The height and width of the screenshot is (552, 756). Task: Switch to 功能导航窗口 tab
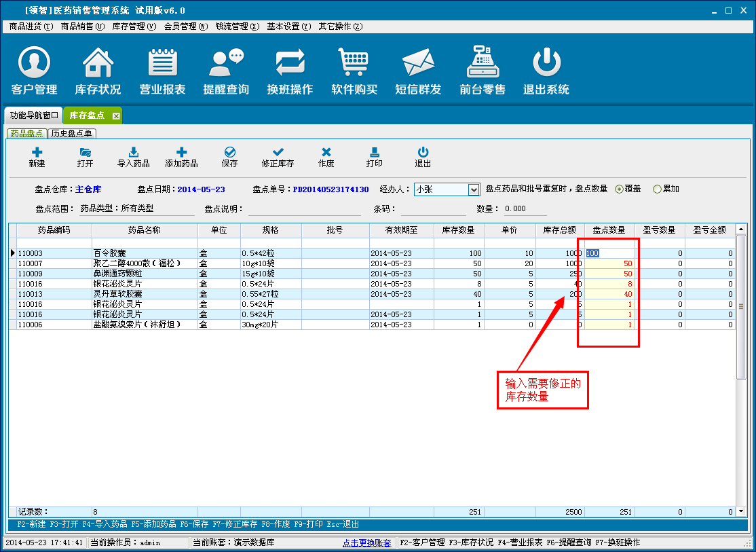34,115
